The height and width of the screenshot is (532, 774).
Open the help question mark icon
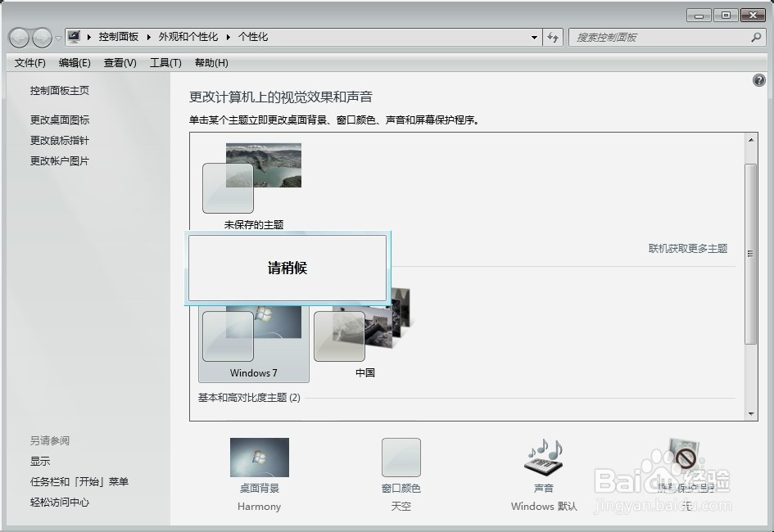(759, 80)
